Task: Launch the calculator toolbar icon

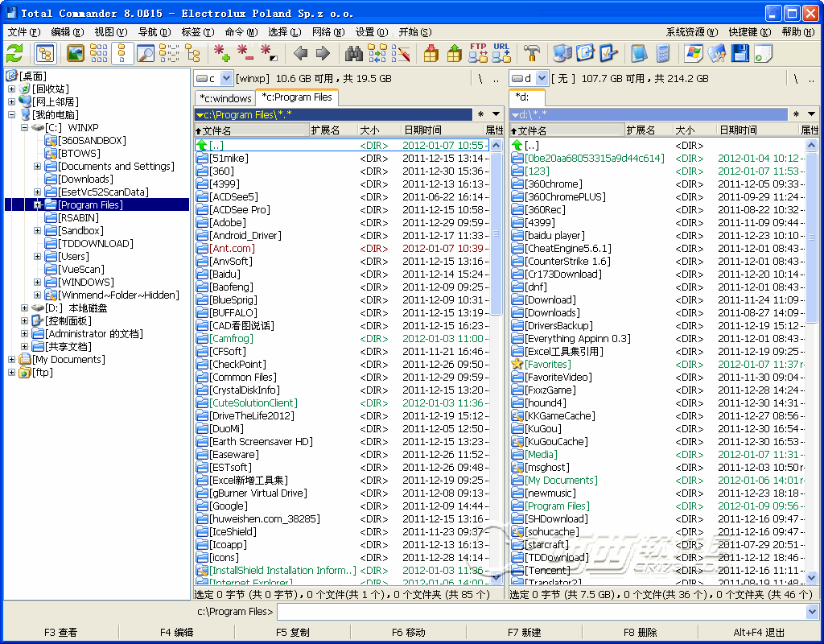Action: 662,53
